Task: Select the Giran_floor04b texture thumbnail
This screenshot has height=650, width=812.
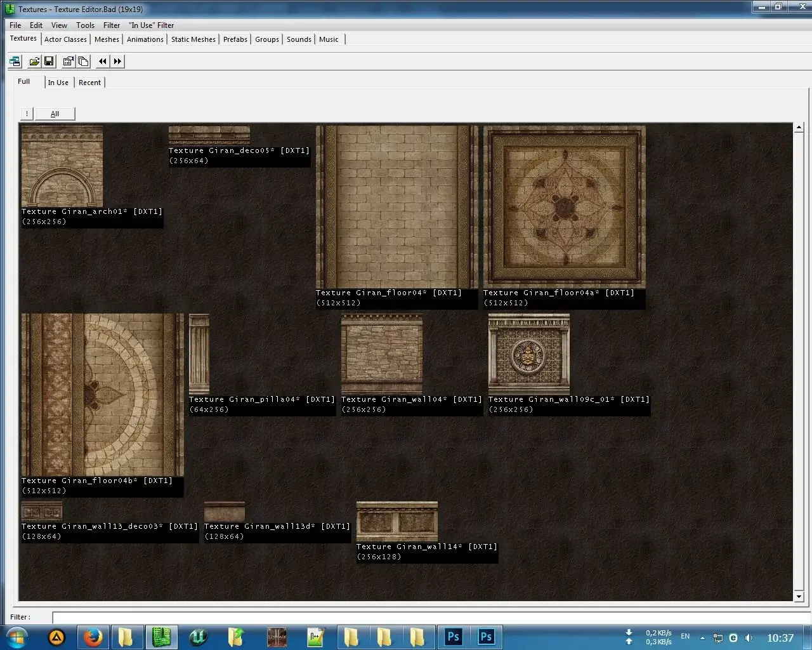Action: pyautogui.click(x=103, y=395)
